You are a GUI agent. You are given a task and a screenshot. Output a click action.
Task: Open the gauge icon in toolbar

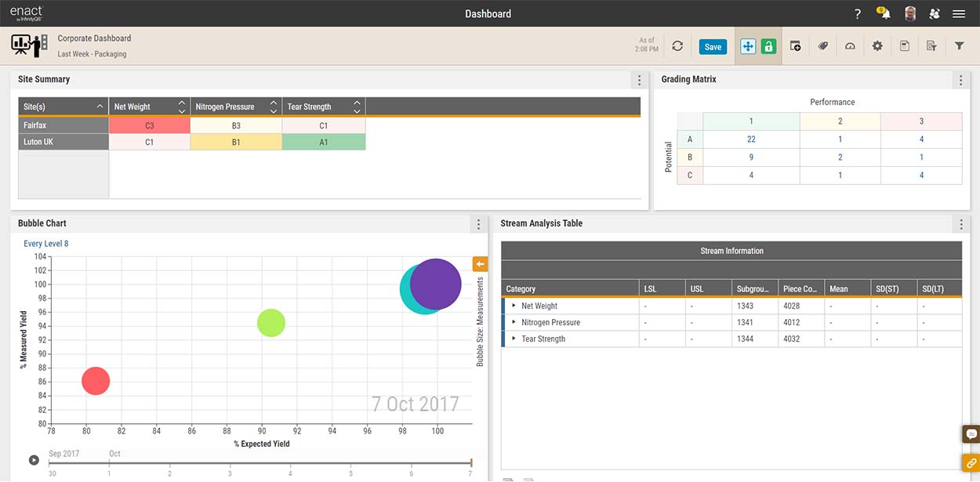tap(850, 46)
